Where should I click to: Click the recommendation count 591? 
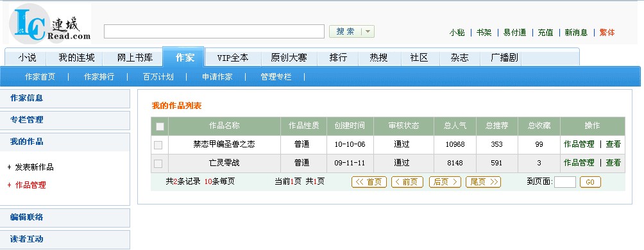point(496,163)
